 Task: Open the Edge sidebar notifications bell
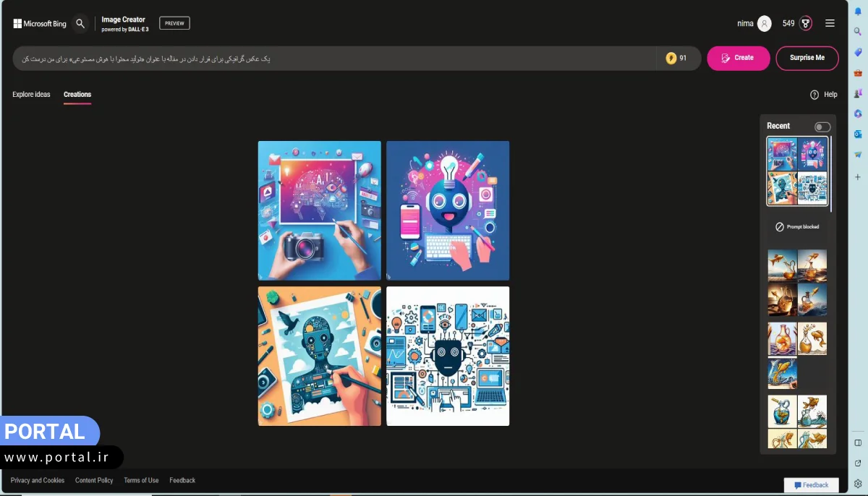858,11
